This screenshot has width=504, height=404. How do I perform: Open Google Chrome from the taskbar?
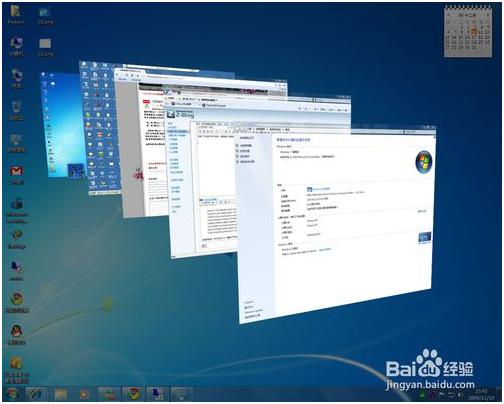click(x=133, y=394)
